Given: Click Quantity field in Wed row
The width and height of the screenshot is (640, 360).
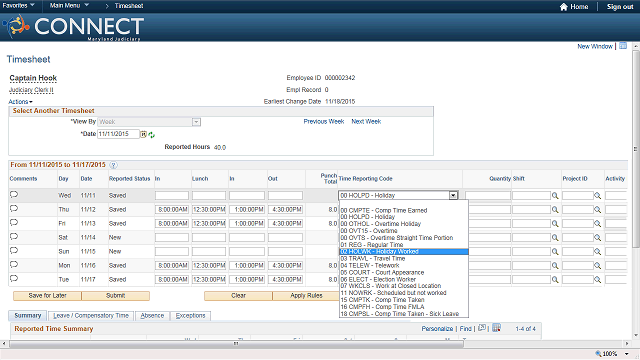Looking at the screenshot, I should tap(487, 196).
